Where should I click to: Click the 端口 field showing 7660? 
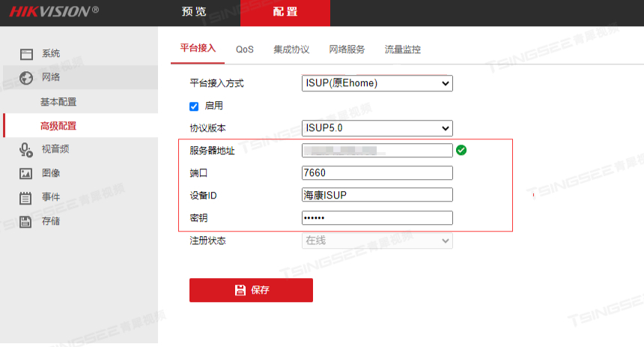(377, 172)
